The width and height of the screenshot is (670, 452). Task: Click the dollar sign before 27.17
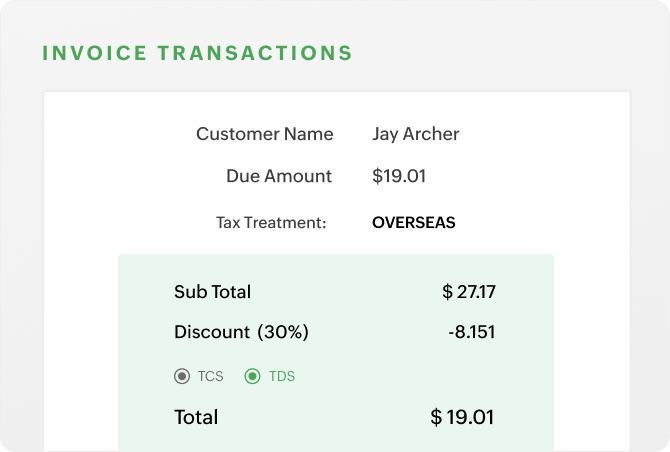coord(447,292)
